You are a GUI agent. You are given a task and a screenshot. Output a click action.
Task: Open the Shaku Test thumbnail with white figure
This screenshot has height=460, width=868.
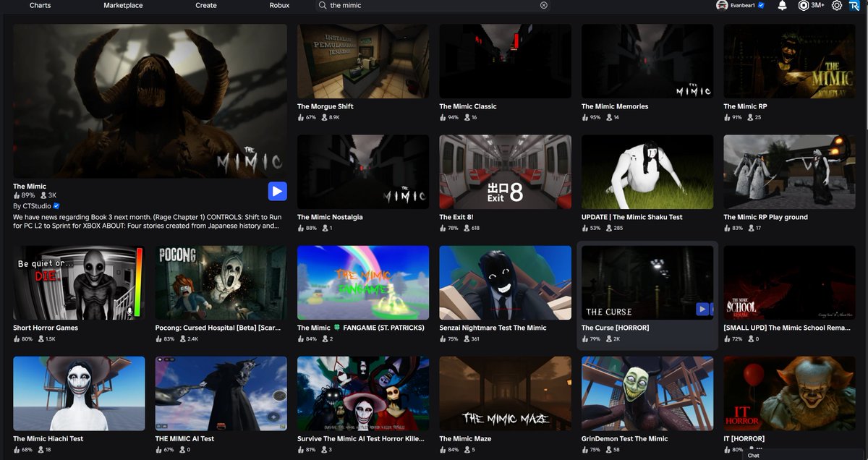(647, 172)
